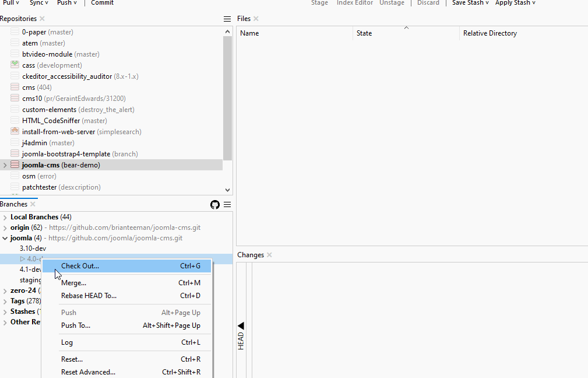Expand the origin (62) remote
This screenshot has width=588, height=378.
5,228
